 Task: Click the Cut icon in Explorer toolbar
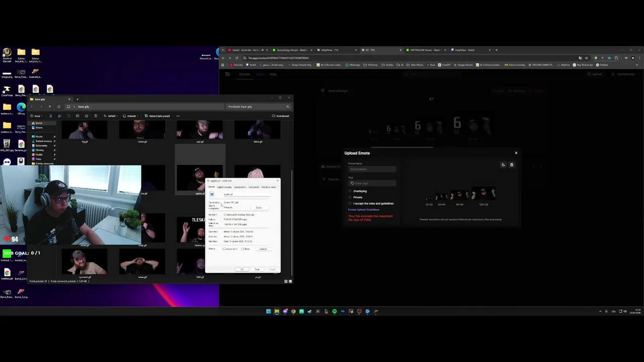(x=50, y=116)
